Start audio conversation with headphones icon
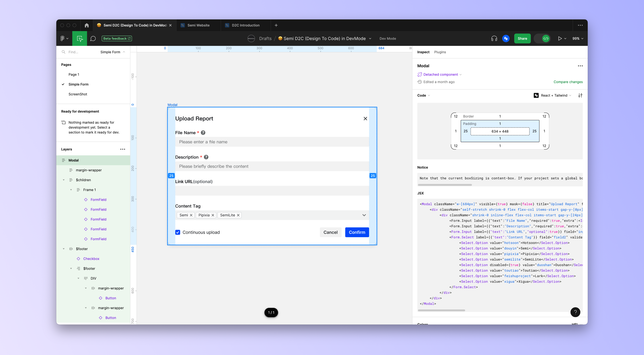 pyautogui.click(x=494, y=38)
